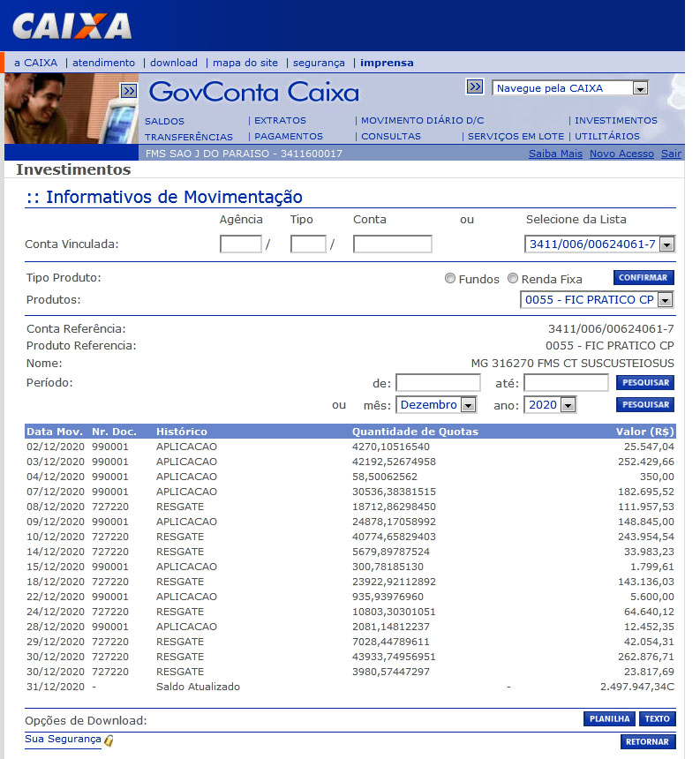The width and height of the screenshot is (700, 759).
Task: Click the Novo Acesso link
Action: [x=621, y=154]
